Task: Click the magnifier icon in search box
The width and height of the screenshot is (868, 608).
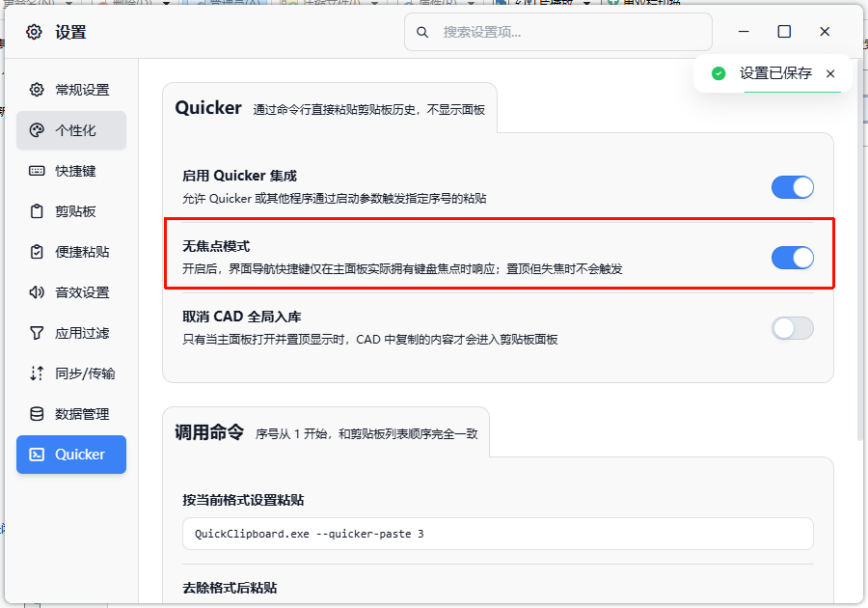Action: [422, 32]
